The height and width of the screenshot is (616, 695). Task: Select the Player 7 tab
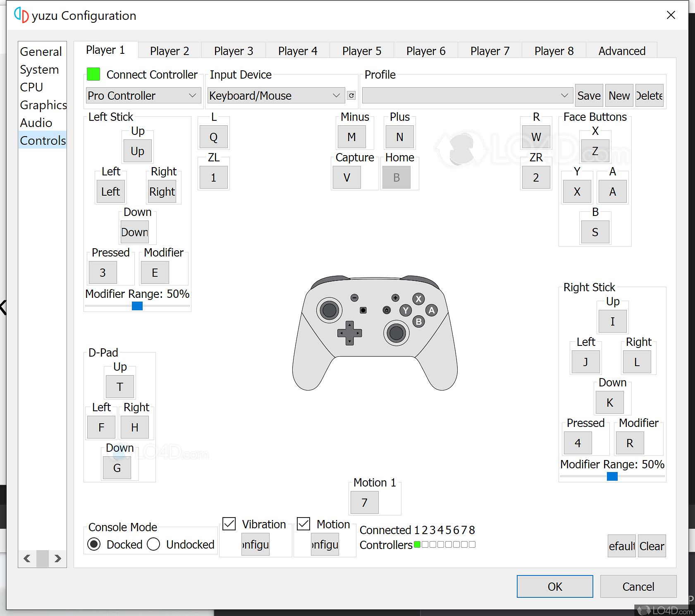(x=490, y=51)
